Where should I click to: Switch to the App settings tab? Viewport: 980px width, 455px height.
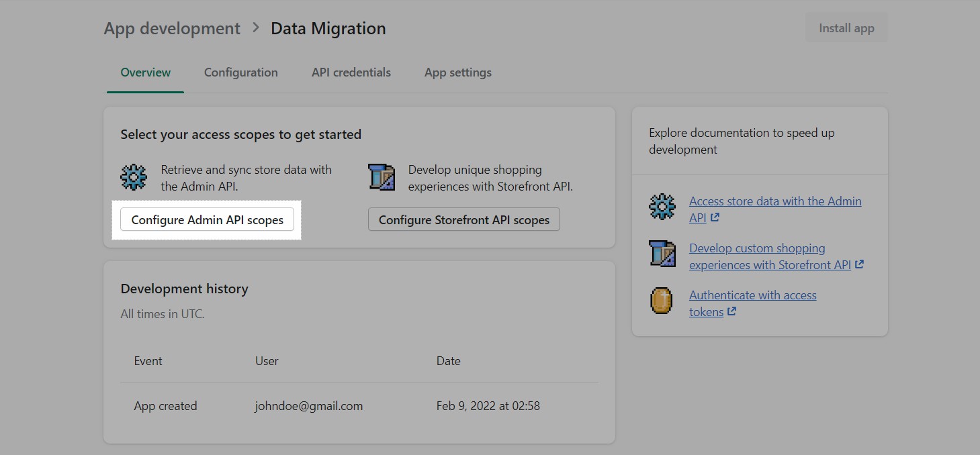click(x=457, y=72)
